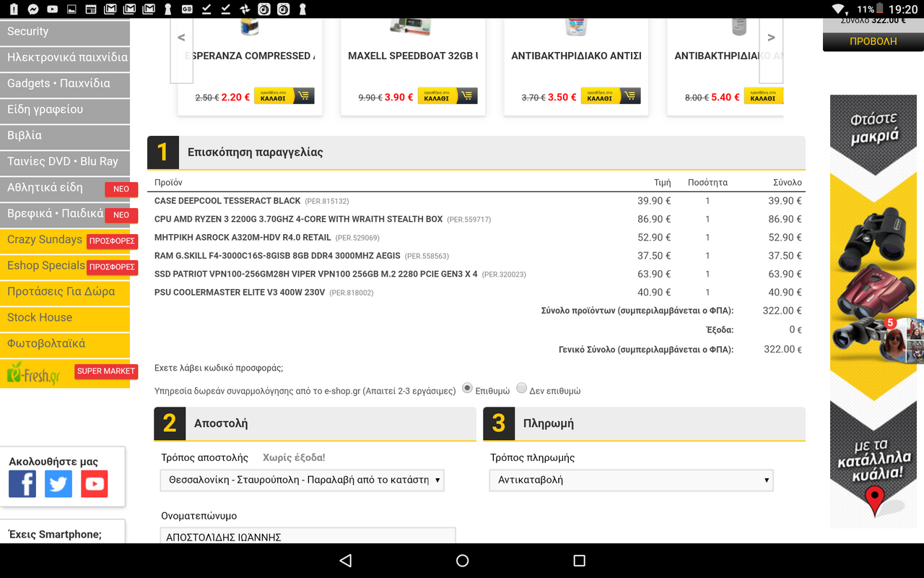Screen dimensions: 924x578
Task: Open the Eshop Specials offers
Action: click(x=65, y=266)
